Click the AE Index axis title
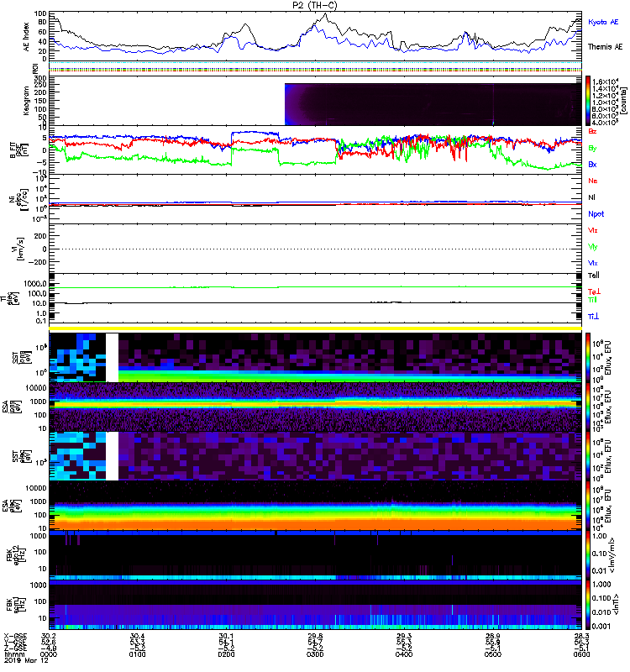 click(x=26, y=37)
